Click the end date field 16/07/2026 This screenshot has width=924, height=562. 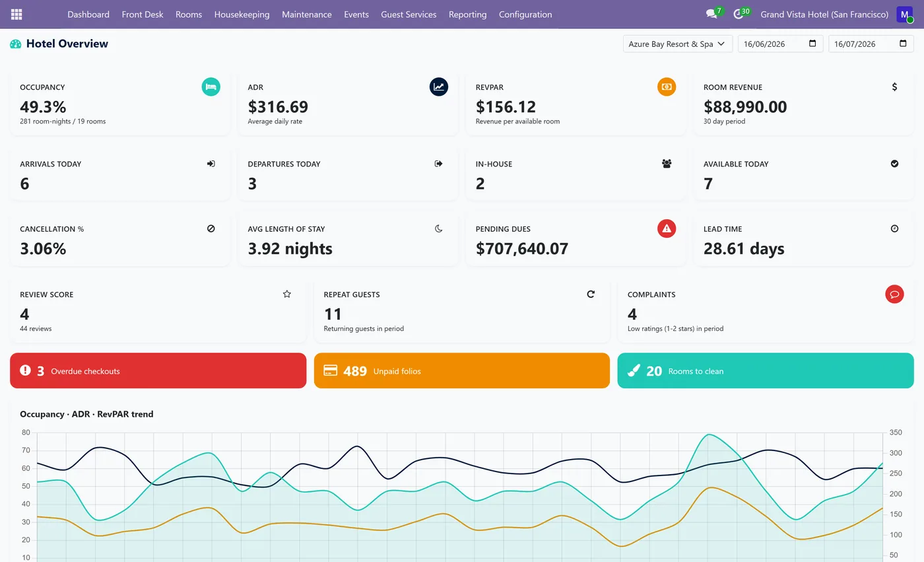[871, 44]
